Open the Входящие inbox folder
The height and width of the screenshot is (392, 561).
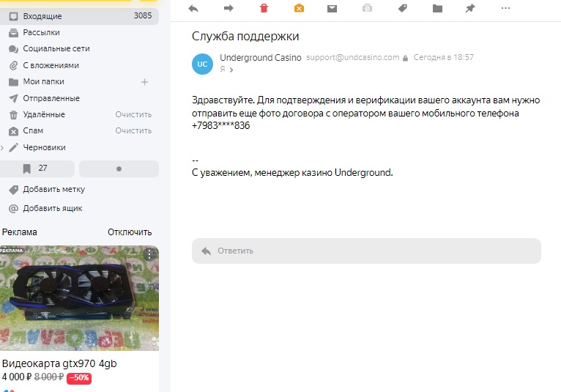79,16
